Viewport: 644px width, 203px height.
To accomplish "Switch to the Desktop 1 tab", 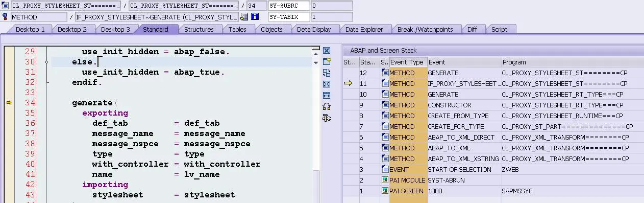I will tap(30, 29).
